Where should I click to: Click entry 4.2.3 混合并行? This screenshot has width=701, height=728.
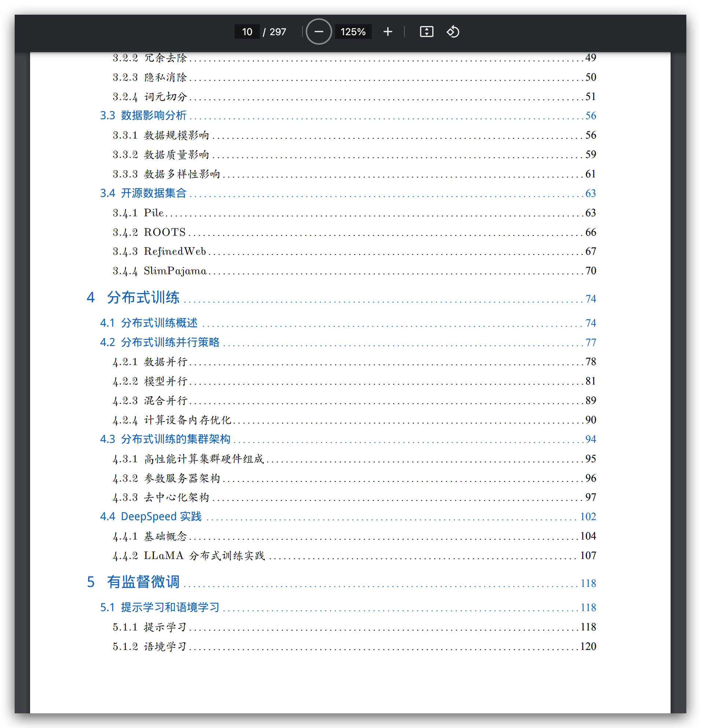click(150, 400)
